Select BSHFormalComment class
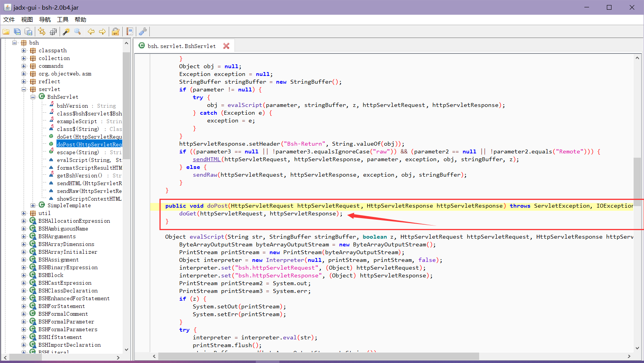This screenshot has width=644, height=363. pyautogui.click(x=63, y=314)
